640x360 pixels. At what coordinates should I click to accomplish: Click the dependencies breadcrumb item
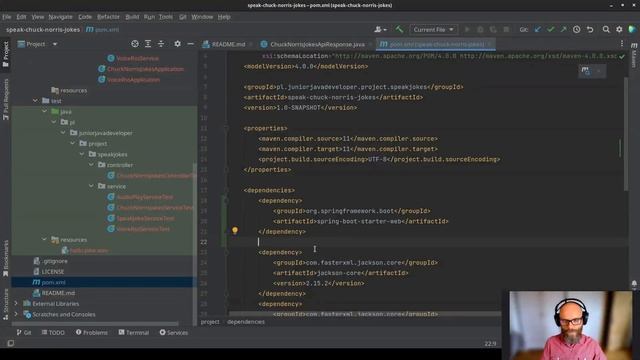pyautogui.click(x=246, y=322)
